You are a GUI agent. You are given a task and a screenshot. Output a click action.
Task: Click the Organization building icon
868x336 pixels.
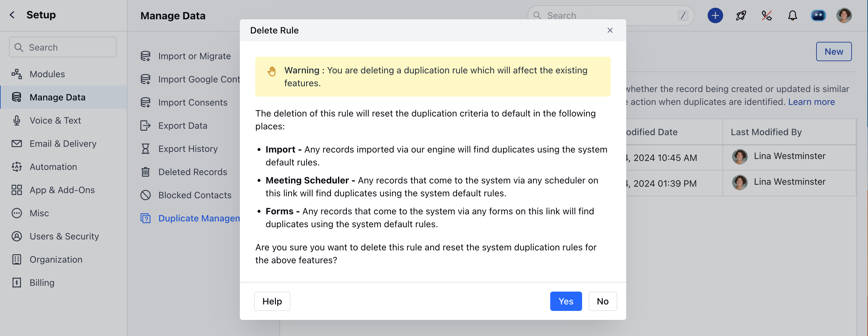pos(16,260)
